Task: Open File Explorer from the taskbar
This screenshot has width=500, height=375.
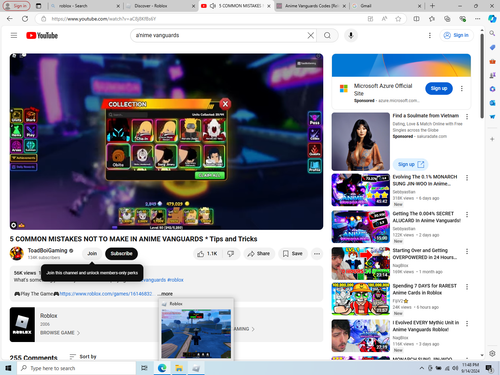Action: point(179,368)
